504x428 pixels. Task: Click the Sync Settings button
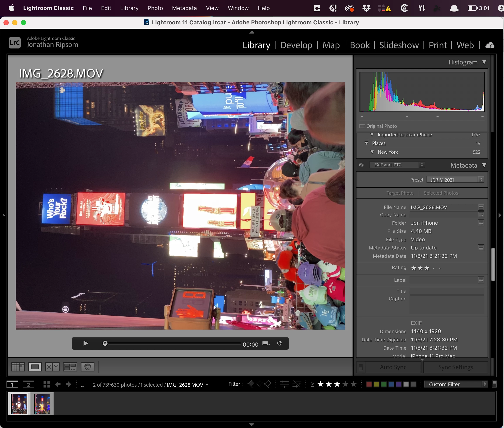click(455, 367)
